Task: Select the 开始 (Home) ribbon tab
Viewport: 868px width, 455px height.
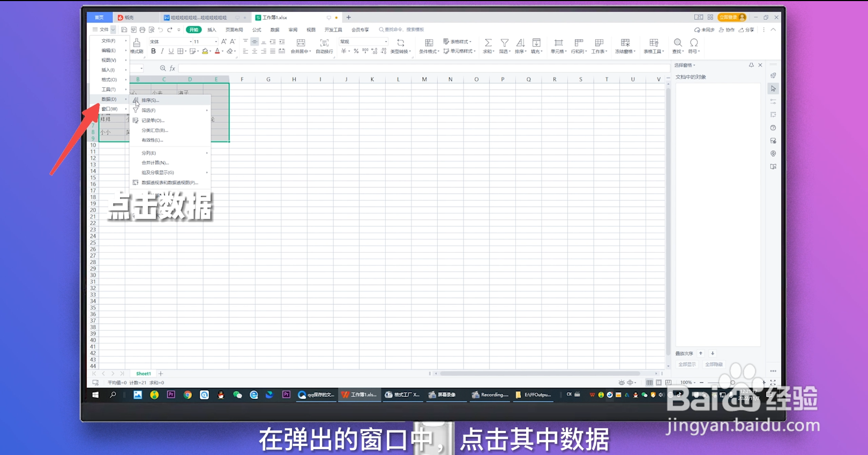Action: (194, 29)
